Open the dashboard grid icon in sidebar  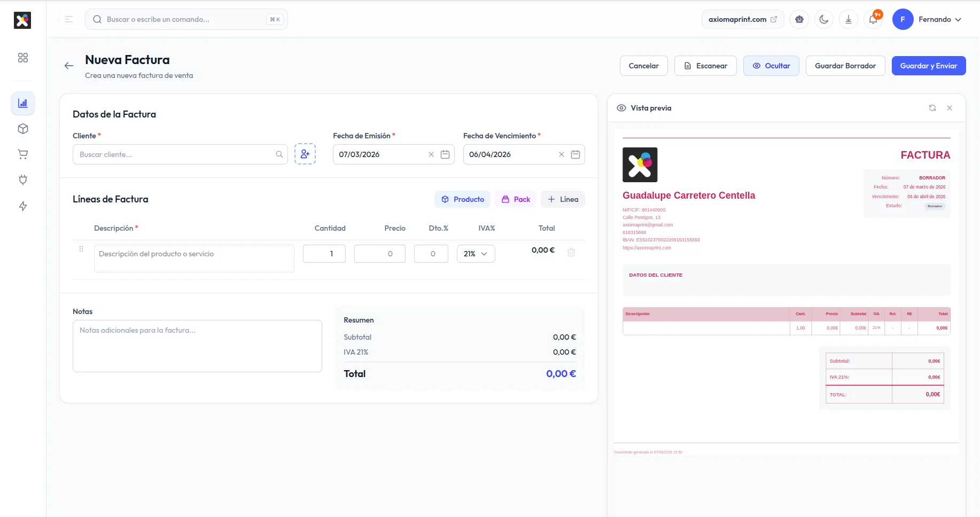point(23,58)
